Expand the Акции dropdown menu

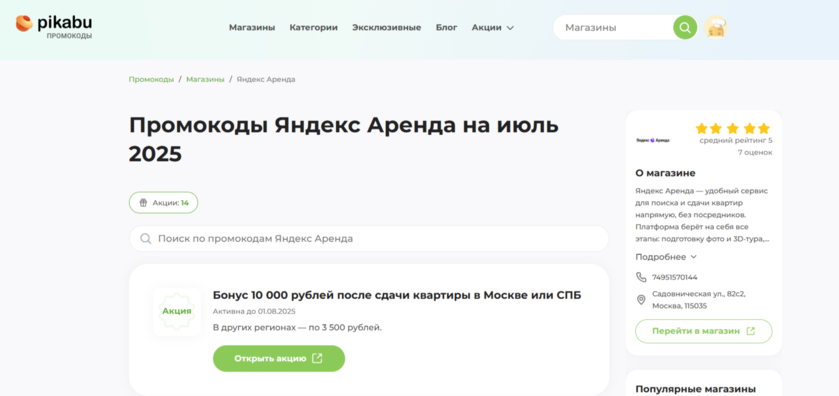492,27
